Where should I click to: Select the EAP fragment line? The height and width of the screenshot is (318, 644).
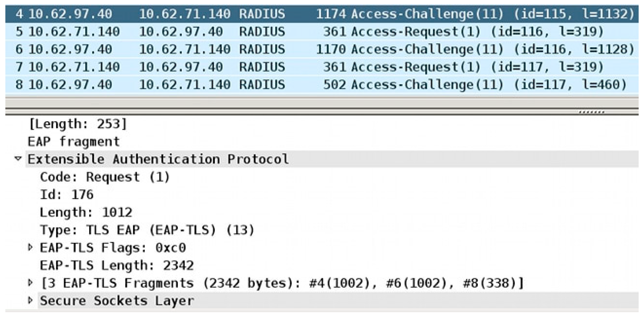click(x=74, y=142)
